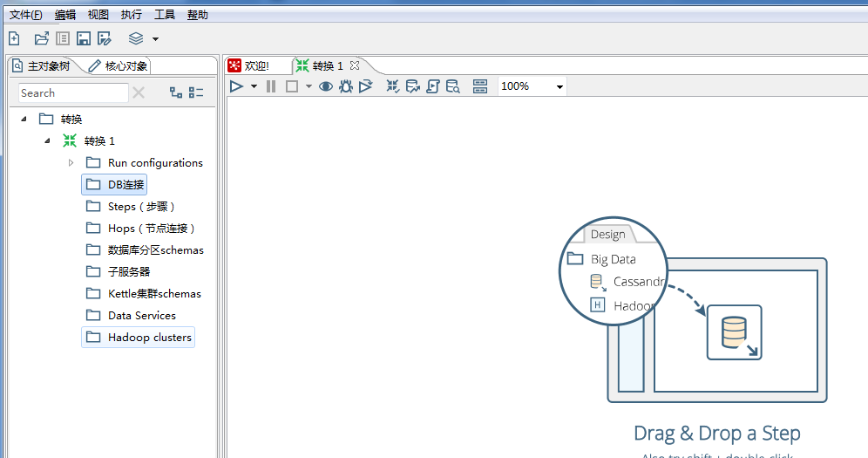Expand the Run configurations folder arrow

[x=71, y=163]
